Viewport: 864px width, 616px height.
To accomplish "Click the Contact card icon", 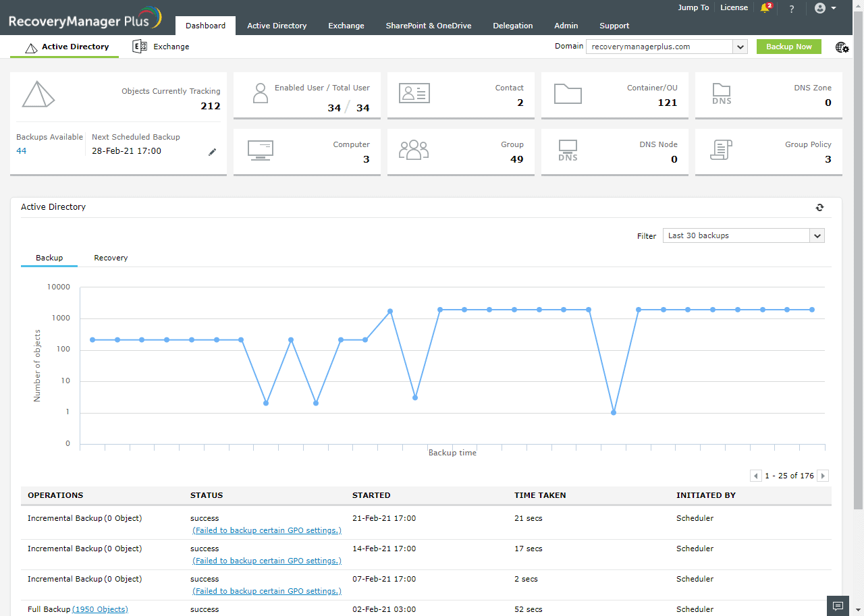I will pyautogui.click(x=414, y=93).
